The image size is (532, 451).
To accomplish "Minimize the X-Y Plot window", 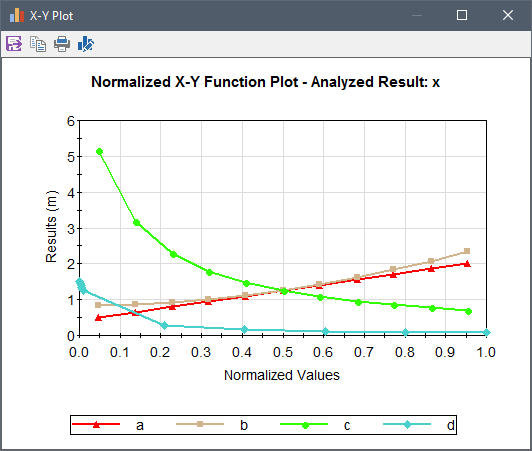I will click(x=417, y=15).
